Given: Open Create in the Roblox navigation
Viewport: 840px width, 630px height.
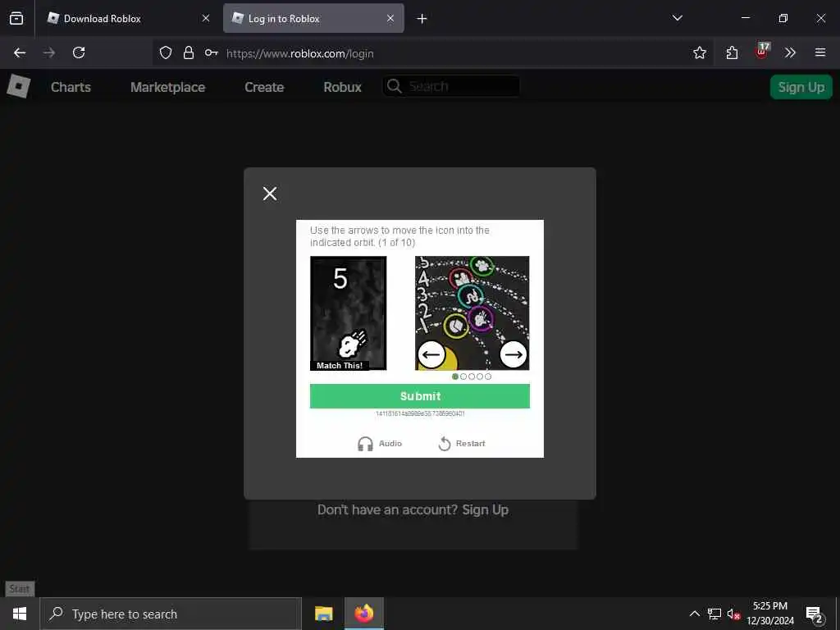Looking at the screenshot, I should (264, 87).
